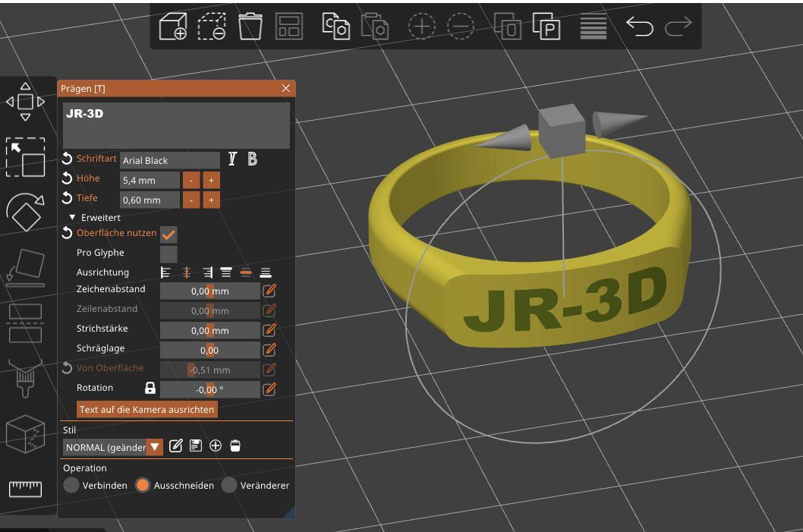Image resolution: width=803 pixels, height=532 pixels.
Task: Decrease Höhe with the minus button
Action: 191,180
